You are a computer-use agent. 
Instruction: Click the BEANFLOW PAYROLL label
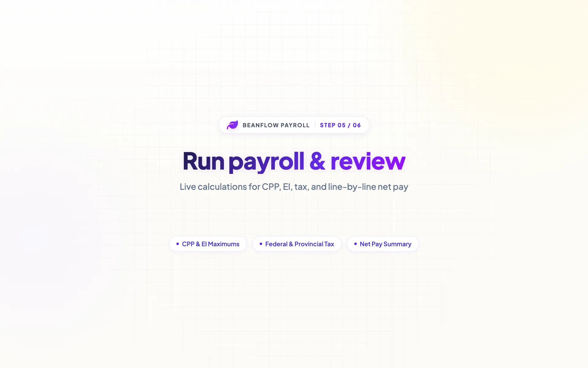pos(276,125)
